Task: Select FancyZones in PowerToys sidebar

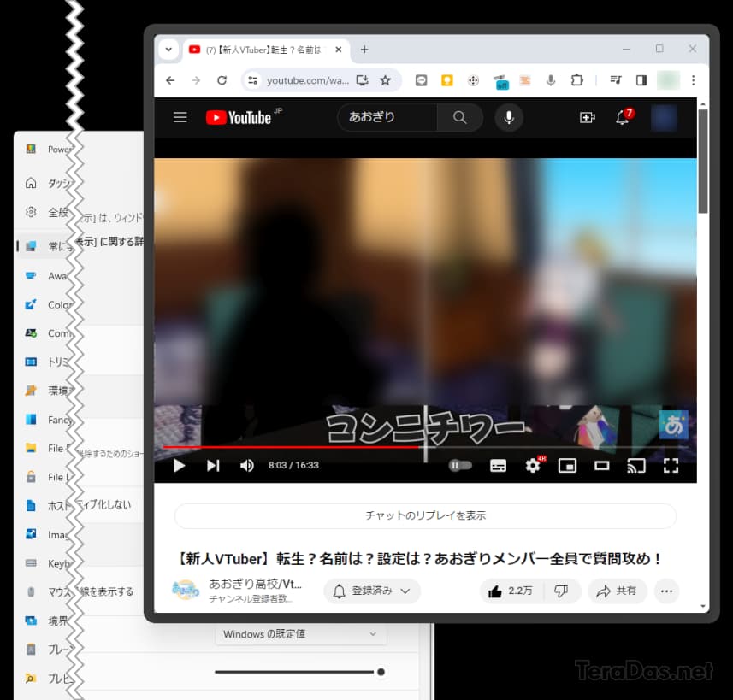Action: pyautogui.click(x=49, y=420)
